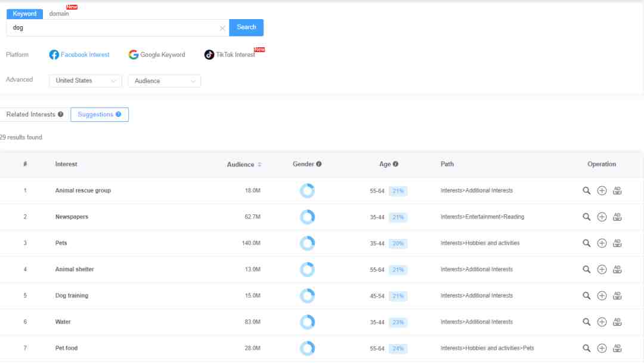The width and height of the screenshot is (644, 363).
Task: Click 29 results found text
Action: point(21,137)
